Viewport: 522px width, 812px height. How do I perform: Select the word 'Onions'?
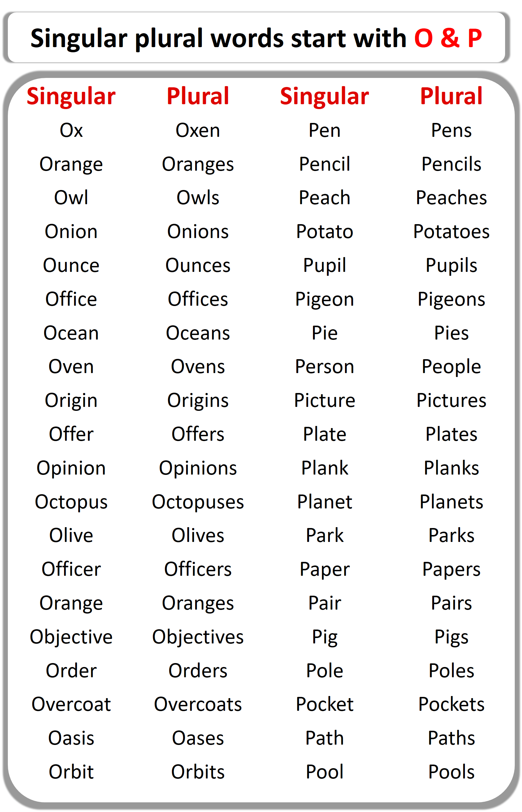click(x=198, y=232)
